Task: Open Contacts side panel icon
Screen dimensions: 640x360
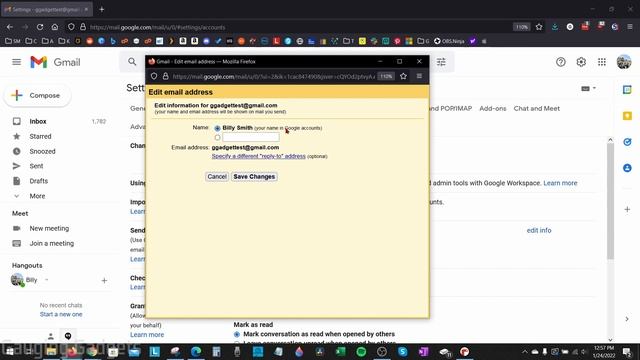Action: pos(627,168)
